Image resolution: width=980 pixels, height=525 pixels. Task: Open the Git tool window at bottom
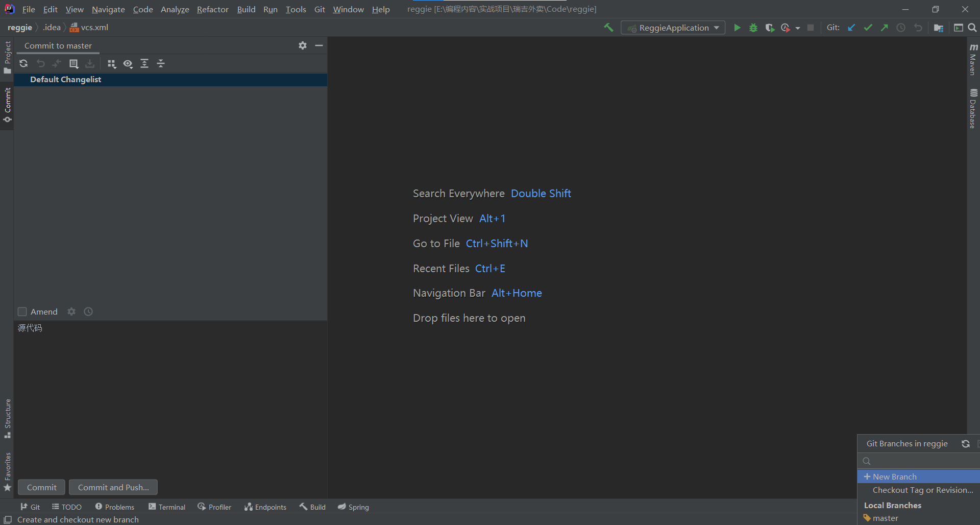(x=30, y=507)
